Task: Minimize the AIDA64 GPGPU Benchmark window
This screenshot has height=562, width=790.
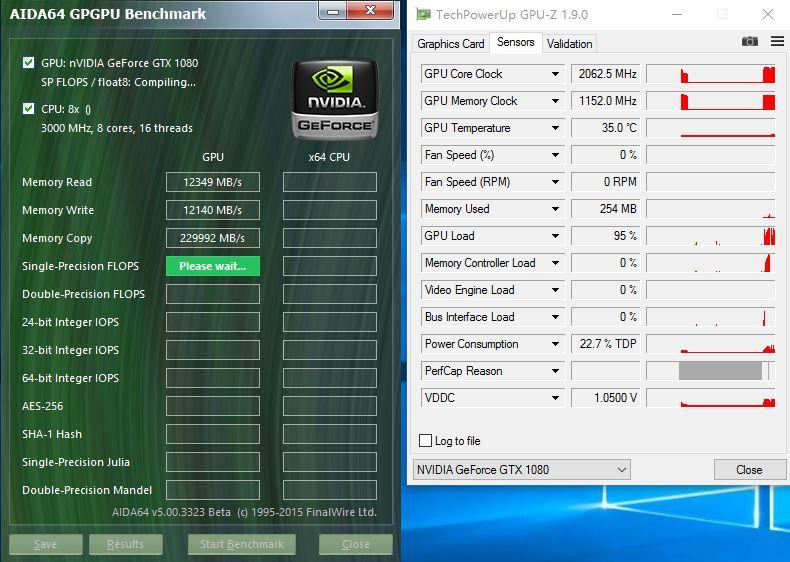Action: pyautogui.click(x=333, y=11)
